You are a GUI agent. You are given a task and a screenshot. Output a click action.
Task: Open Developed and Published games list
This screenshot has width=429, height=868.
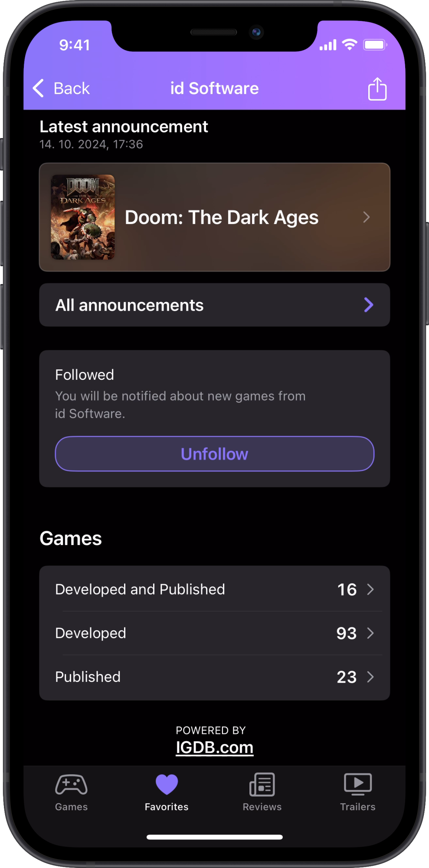(x=215, y=589)
